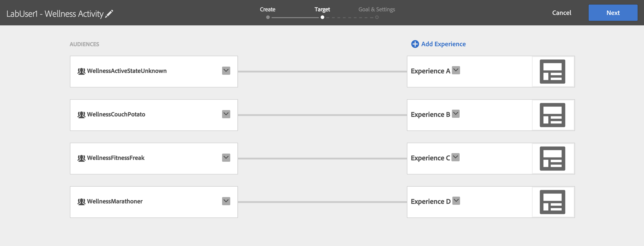Open the Experience B dropdown arrow
Viewport: 644px width, 246px height.
pos(456,114)
